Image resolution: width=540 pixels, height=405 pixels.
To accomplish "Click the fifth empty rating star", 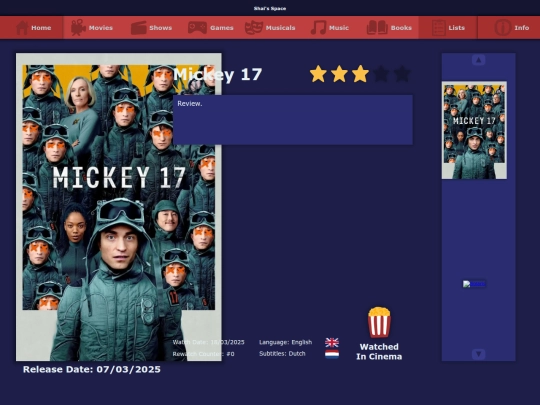I will [402, 74].
